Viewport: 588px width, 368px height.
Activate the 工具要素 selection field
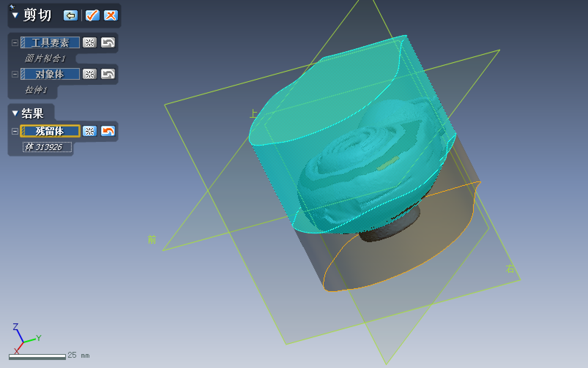pyautogui.click(x=50, y=43)
